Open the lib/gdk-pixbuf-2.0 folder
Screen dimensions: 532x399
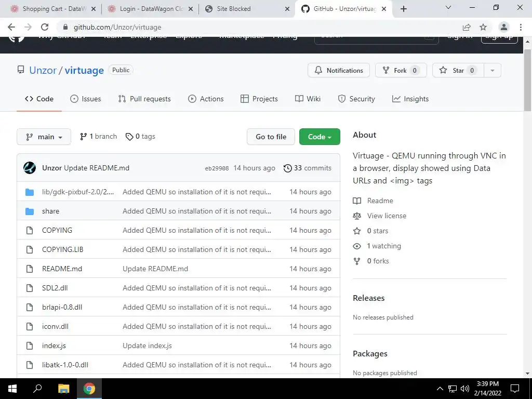(78, 192)
